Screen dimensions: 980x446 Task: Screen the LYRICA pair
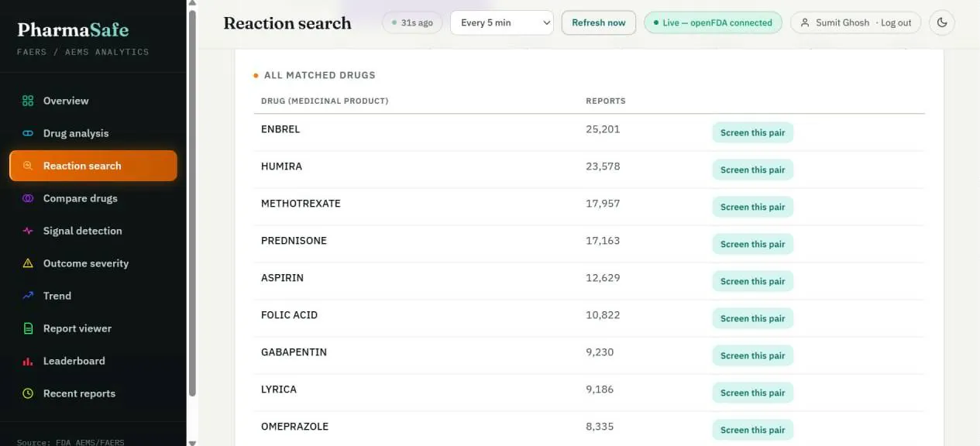coord(752,393)
